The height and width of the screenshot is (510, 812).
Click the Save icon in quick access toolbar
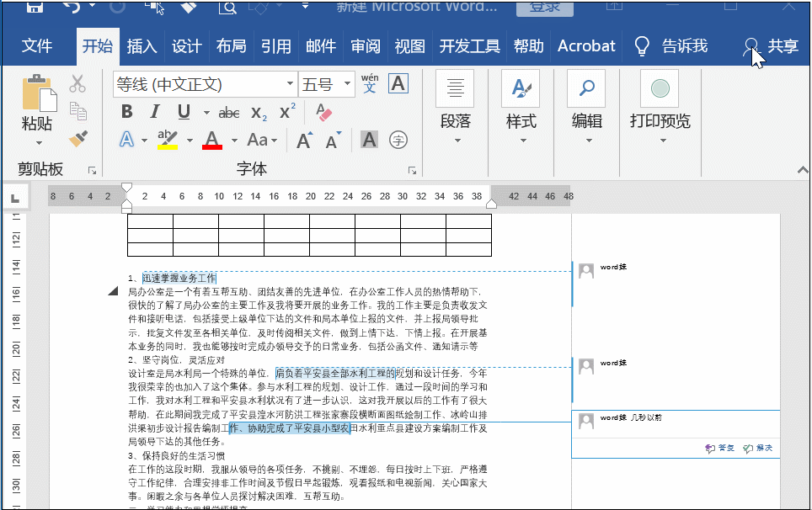coord(35,7)
